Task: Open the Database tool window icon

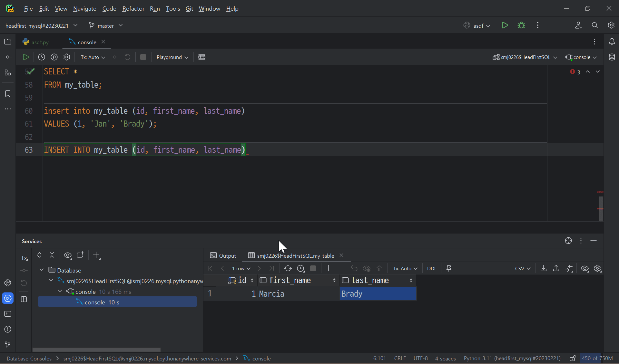Action: point(612,57)
